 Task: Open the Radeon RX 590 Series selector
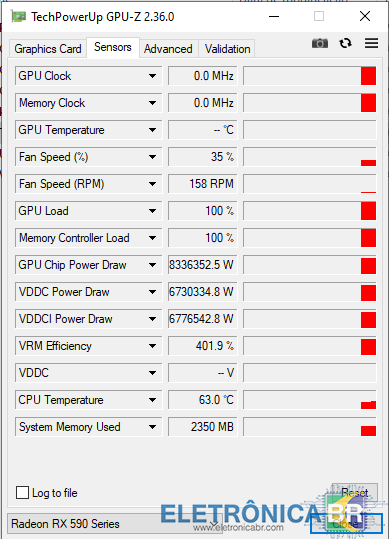(114, 524)
